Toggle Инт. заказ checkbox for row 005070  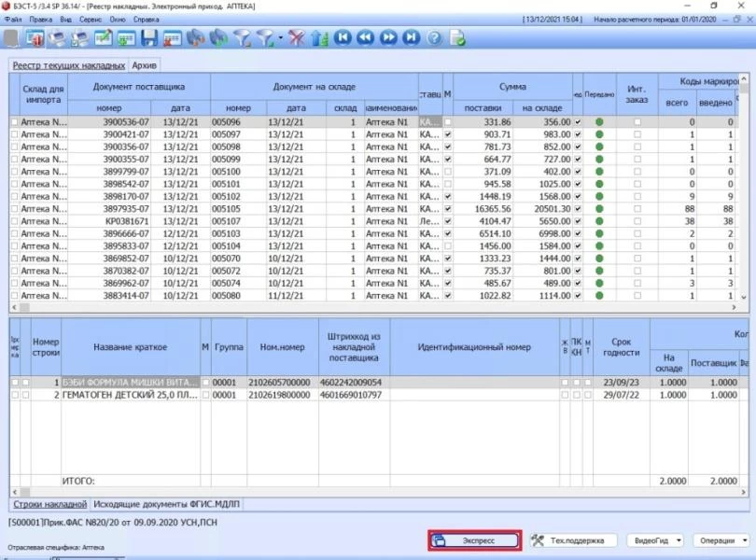tap(637, 259)
